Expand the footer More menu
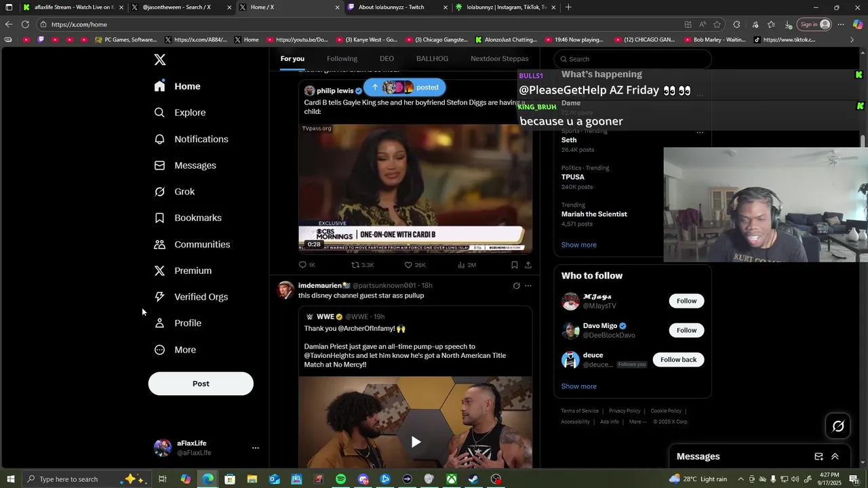 (637, 422)
